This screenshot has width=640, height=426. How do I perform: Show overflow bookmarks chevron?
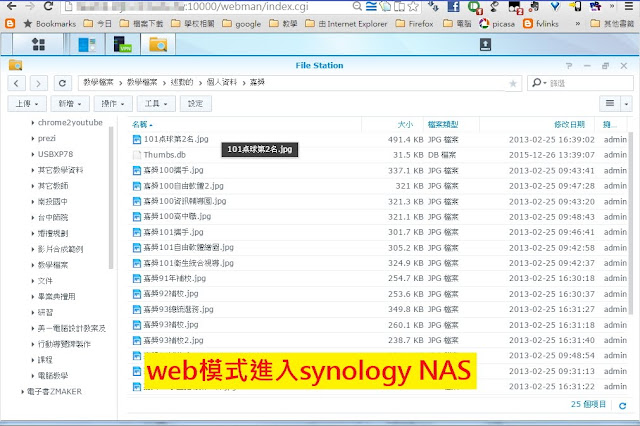(x=578, y=24)
